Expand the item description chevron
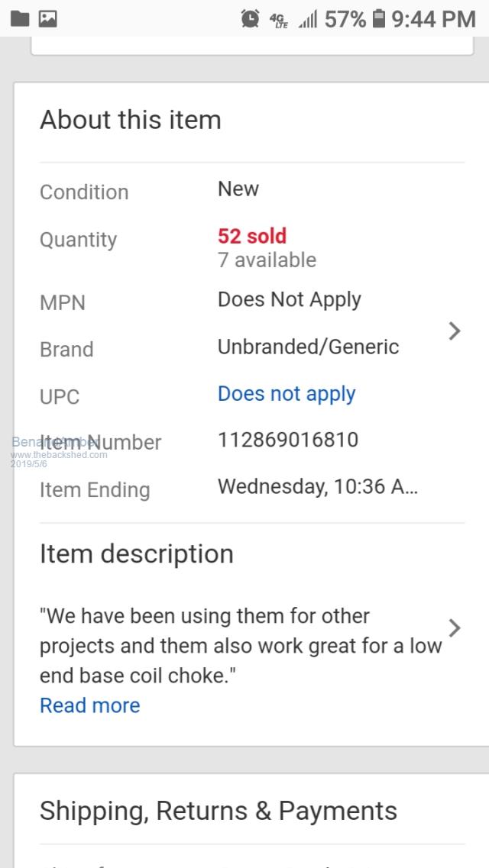The height and width of the screenshot is (868, 489). tap(455, 628)
